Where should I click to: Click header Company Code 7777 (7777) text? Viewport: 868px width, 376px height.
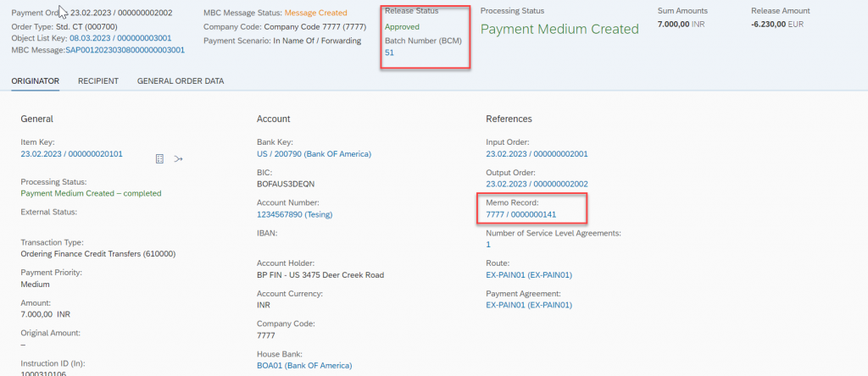315,26
